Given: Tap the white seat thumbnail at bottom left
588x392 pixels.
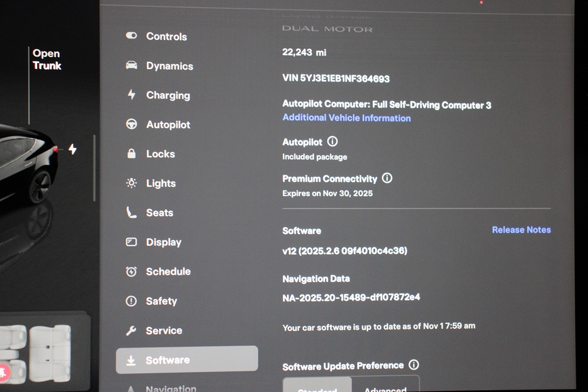Looking at the screenshot, I should click(x=49, y=353).
